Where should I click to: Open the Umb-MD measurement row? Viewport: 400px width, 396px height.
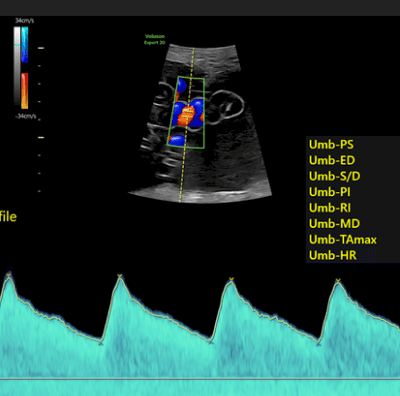334,223
